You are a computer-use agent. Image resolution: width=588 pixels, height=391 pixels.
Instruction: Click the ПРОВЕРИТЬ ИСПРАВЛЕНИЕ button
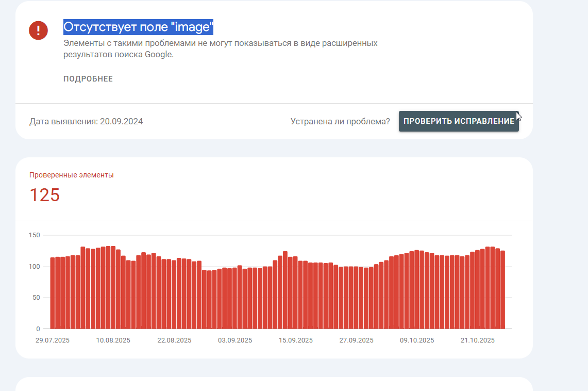point(459,121)
